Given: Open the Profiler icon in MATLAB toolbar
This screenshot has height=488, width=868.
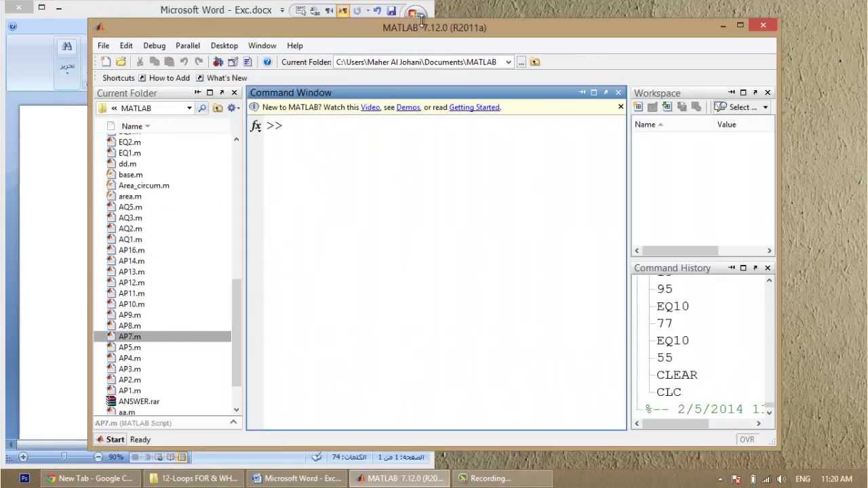Looking at the screenshot, I should 248,62.
